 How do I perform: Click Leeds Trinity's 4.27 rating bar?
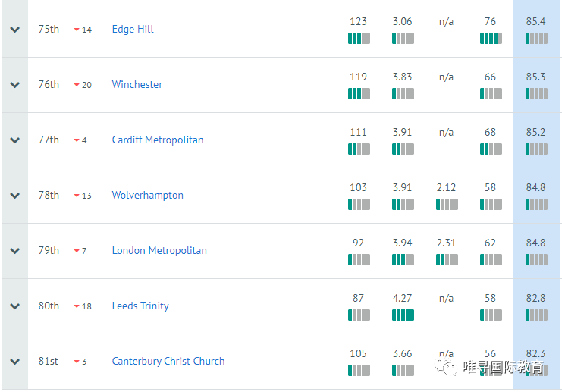(x=403, y=315)
